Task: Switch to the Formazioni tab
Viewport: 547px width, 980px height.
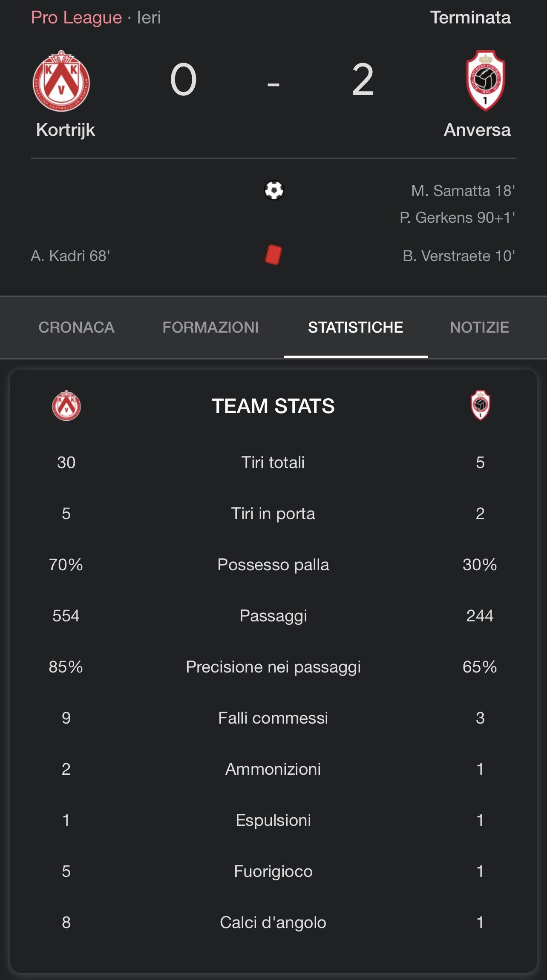Action: (210, 327)
